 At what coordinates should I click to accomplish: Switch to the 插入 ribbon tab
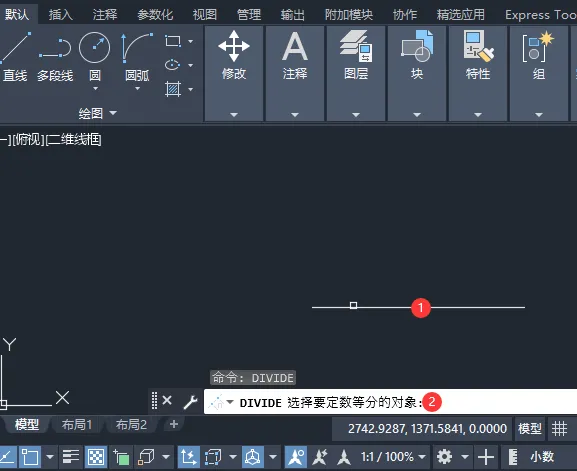(x=61, y=15)
